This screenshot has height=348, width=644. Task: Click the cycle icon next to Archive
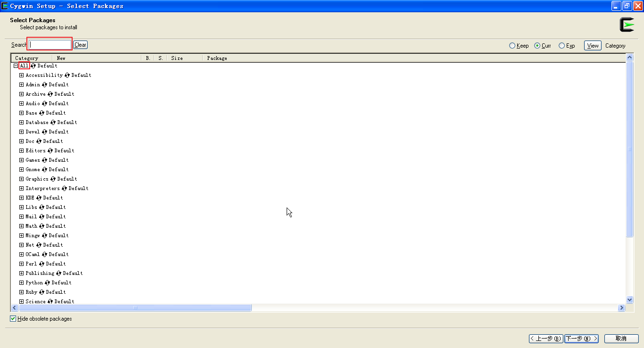(x=50, y=94)
